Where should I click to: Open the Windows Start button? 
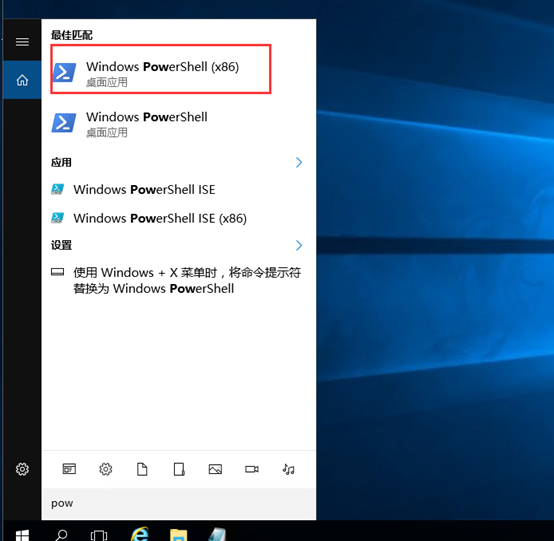22,535
